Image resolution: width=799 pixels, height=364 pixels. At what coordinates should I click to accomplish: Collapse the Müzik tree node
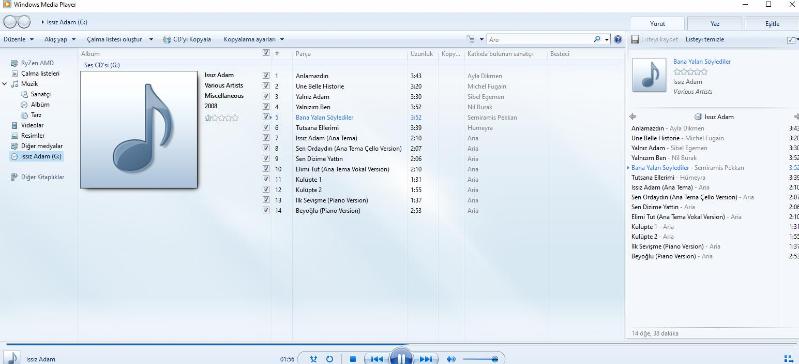coord(5,84)
